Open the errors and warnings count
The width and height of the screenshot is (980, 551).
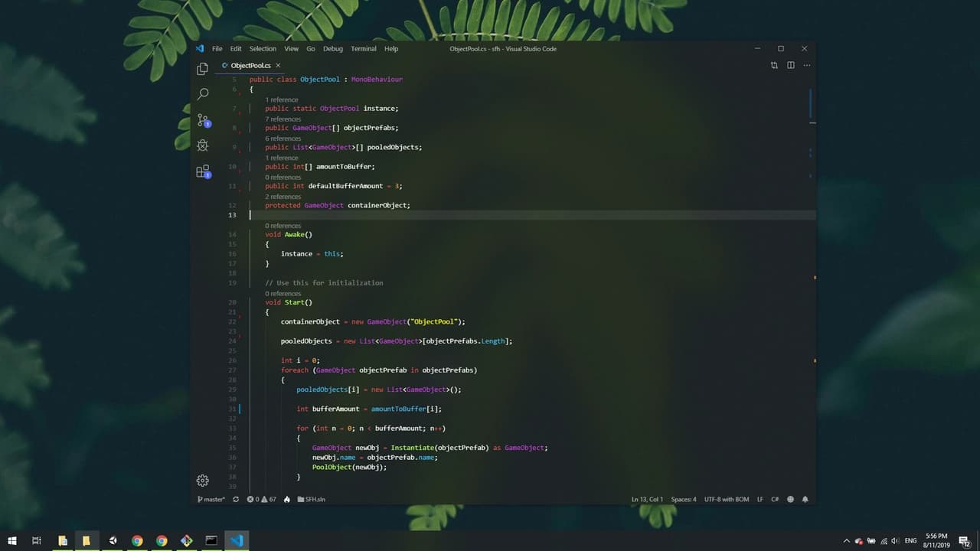coord(262,499)
